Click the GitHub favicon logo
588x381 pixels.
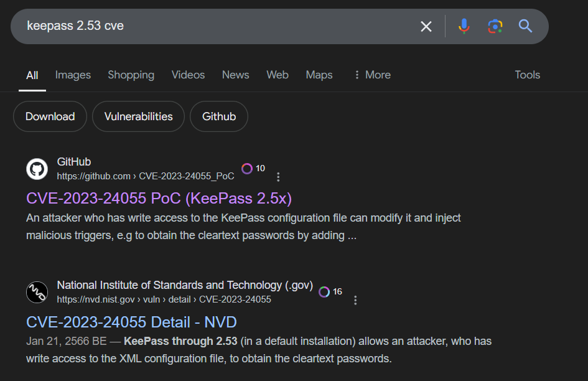click(x=37, y=169)
